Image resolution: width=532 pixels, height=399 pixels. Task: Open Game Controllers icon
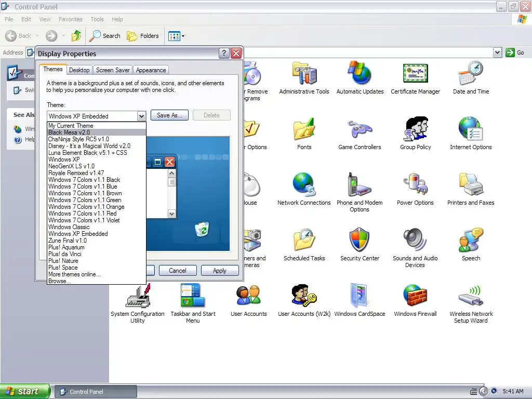[360, 129]
